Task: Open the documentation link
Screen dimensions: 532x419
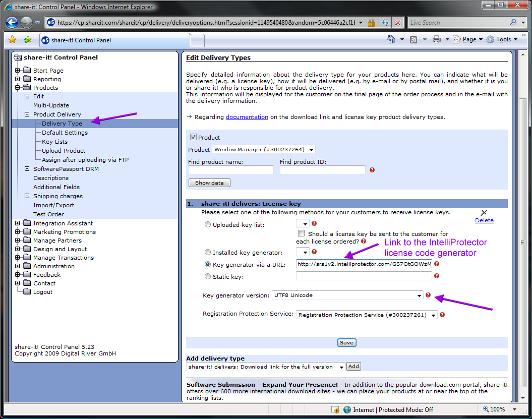Action: pos(247,117)
